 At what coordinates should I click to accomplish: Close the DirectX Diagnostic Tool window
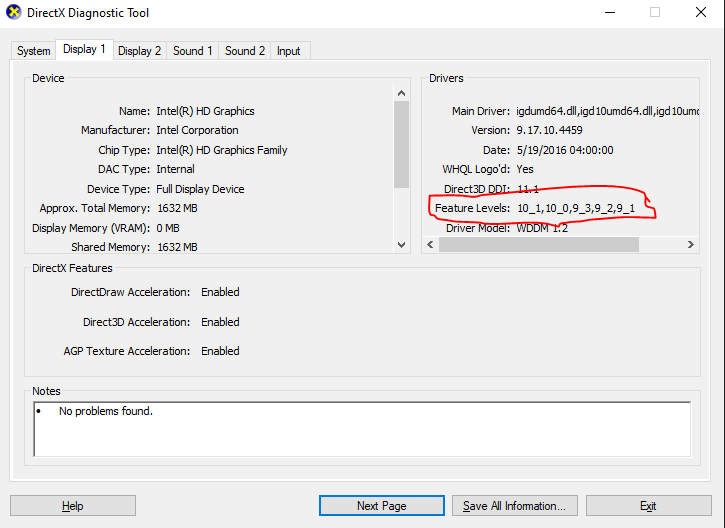tap(701, 12)
